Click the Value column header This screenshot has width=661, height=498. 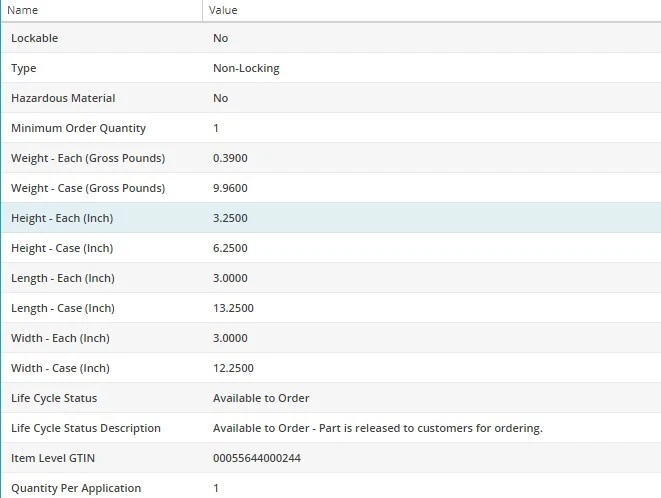tap(224, 10)
